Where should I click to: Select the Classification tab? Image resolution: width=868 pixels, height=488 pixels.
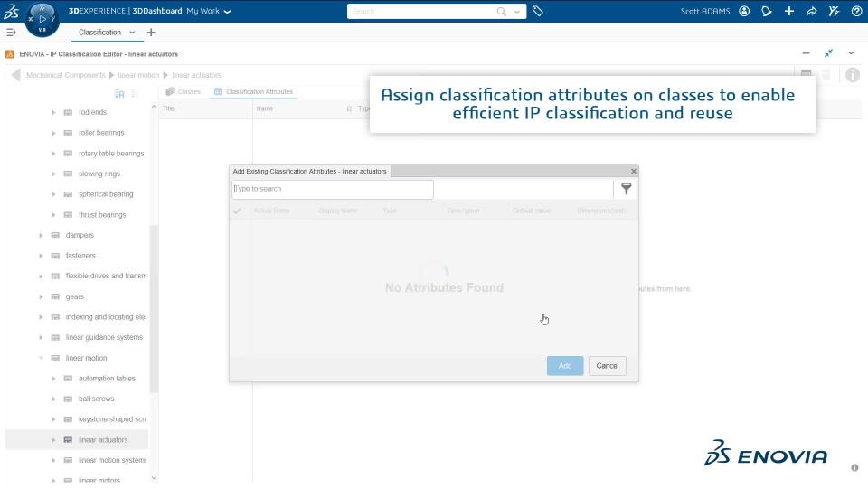99,33
